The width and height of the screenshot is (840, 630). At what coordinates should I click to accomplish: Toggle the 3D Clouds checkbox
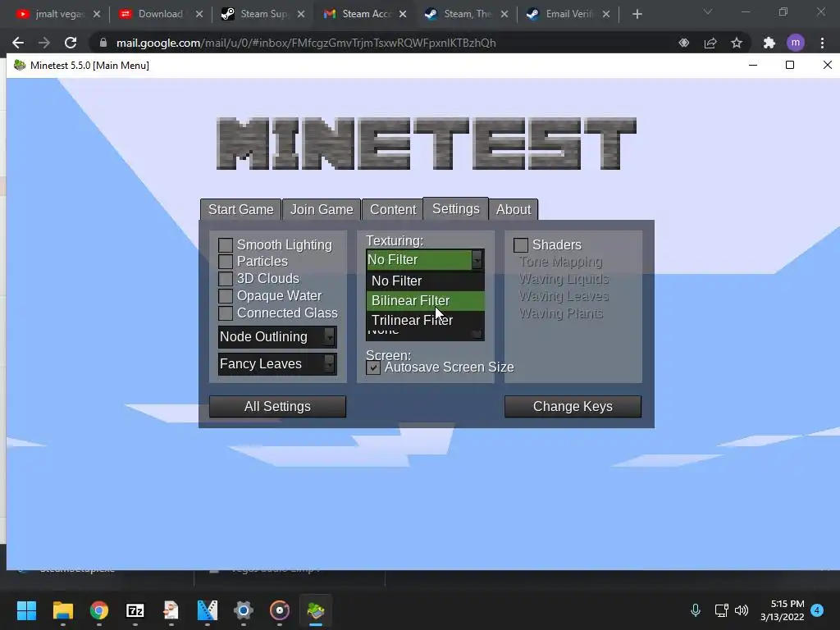(226, 279)
